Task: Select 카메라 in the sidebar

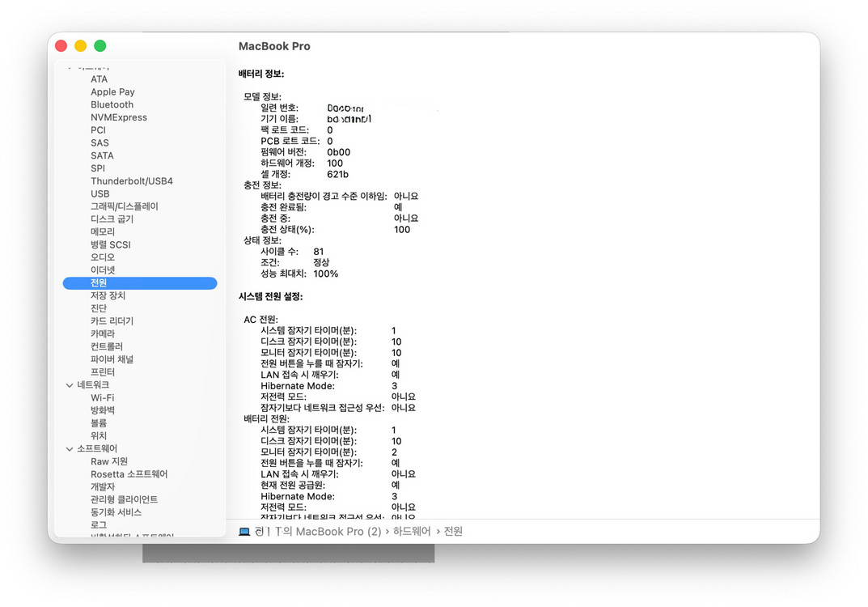Action: [103, 334]
